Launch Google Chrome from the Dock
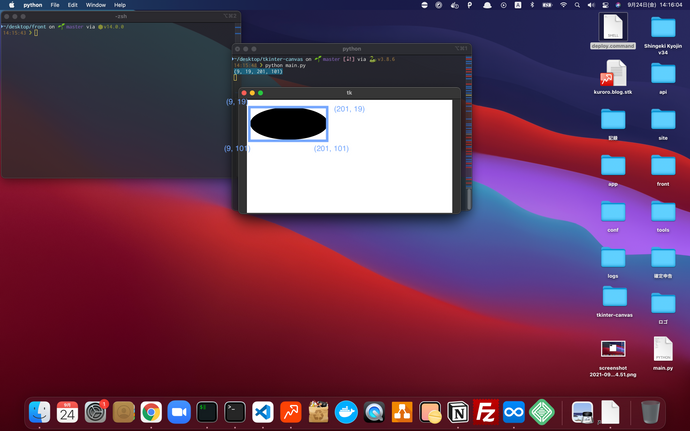 pyautogui.click(x=151, y=413)
